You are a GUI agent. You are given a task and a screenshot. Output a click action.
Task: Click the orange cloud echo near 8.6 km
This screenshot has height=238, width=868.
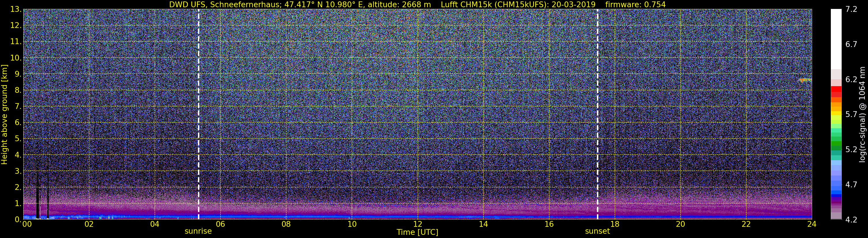pyautogui.click(x=806, y=80)
